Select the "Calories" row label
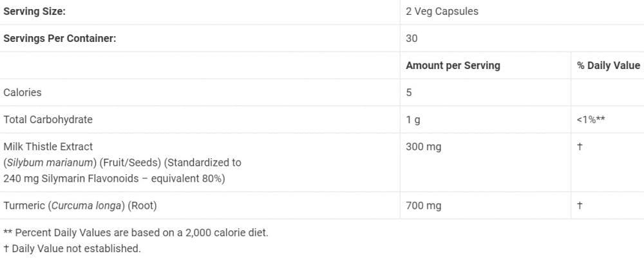 pyautogui.click(x=23, y=92)
